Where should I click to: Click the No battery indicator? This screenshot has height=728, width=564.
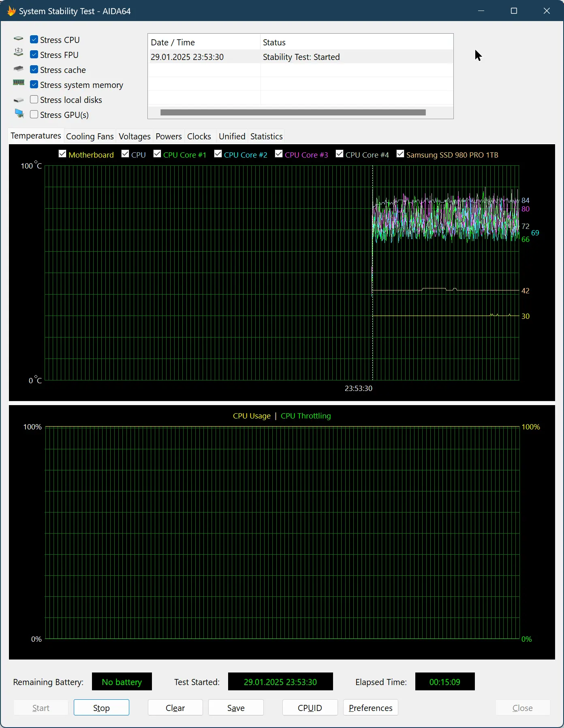pyautogui.click(x=122, y=682)
